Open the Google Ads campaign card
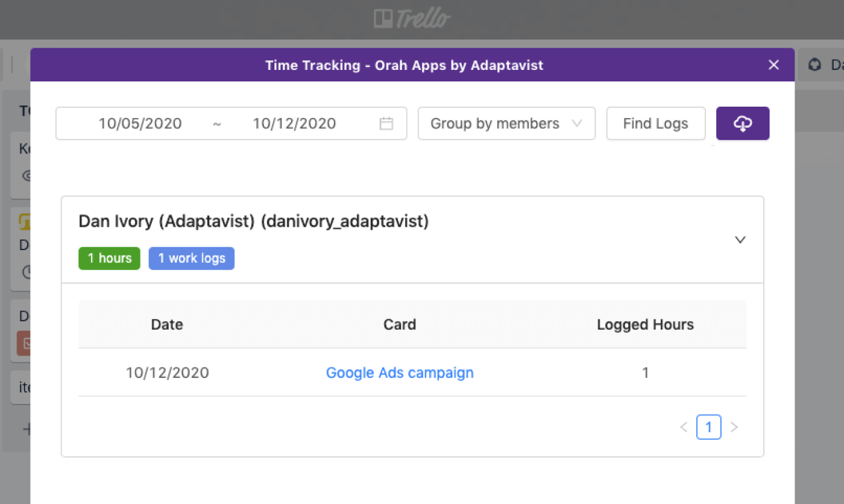This screenshot has height=504, width=844. 400,373
